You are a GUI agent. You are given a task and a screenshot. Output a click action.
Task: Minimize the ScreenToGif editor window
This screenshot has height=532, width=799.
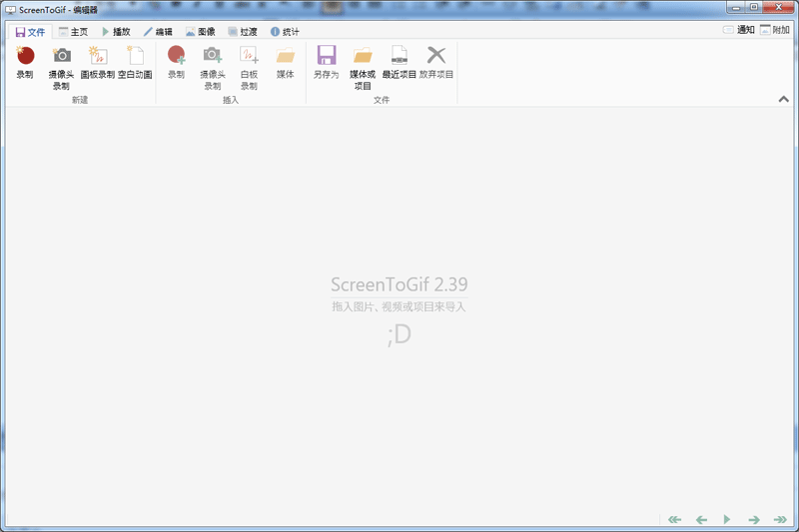736,8
